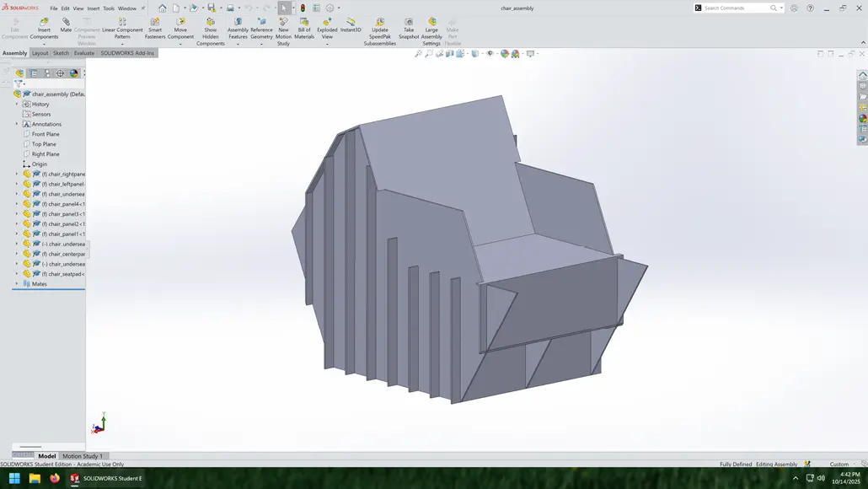
Task: Expand the History node
Action: (x=15, y=104)
